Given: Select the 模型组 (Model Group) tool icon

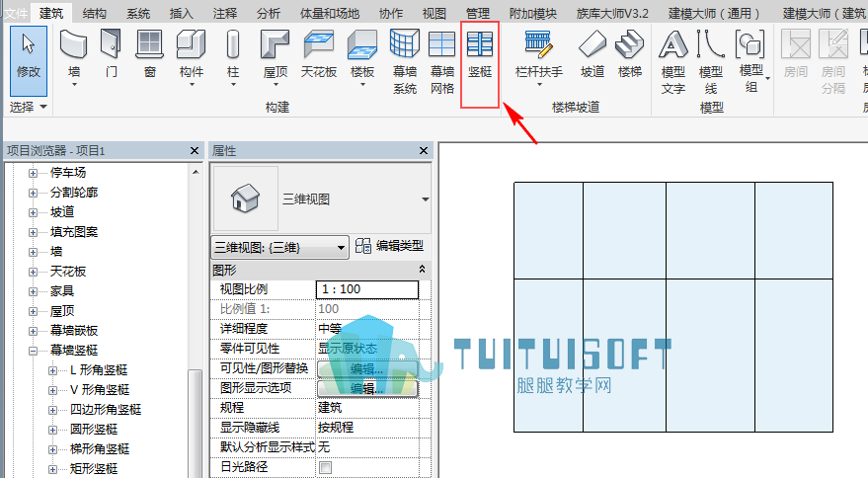Looking at the screenshot, I should (750, 44).
